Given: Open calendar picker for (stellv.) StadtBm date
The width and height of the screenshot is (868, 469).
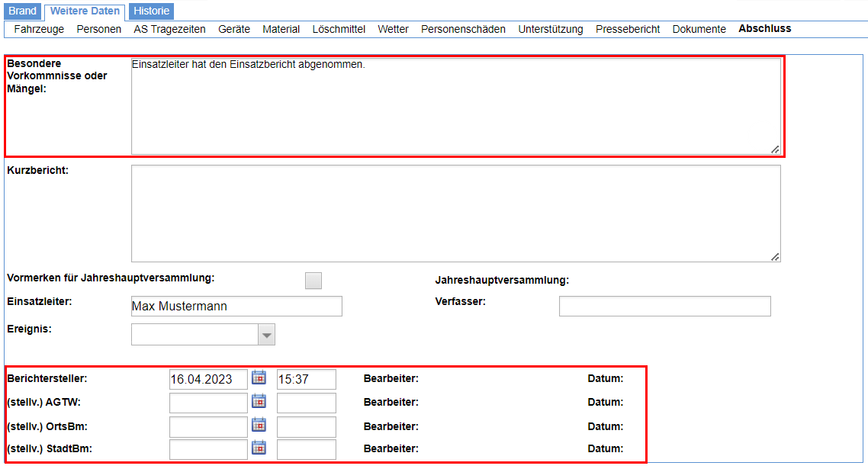Looking at the screenshot, I should point(259,449).
